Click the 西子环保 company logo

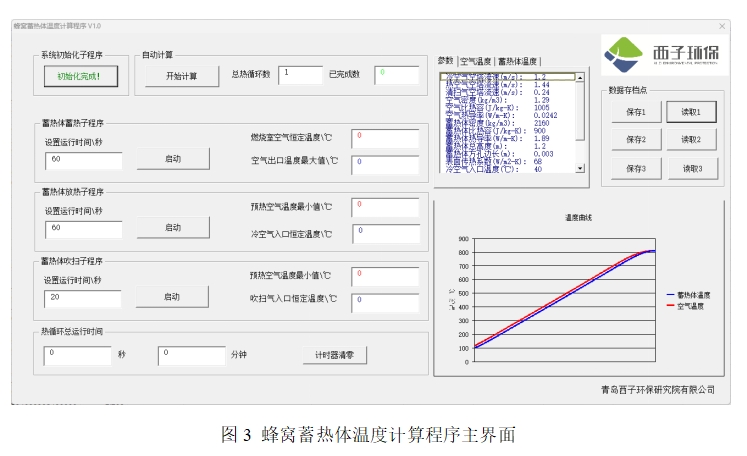tap(664, 54)
